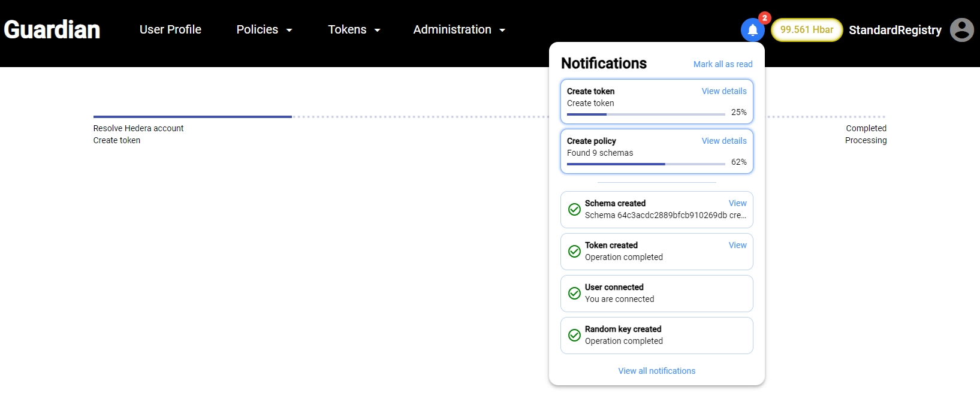The image size is (980, 414).
Task: Click the Schema created green checkmark icon
Action: pyautogui.click(x=574, y=210)
